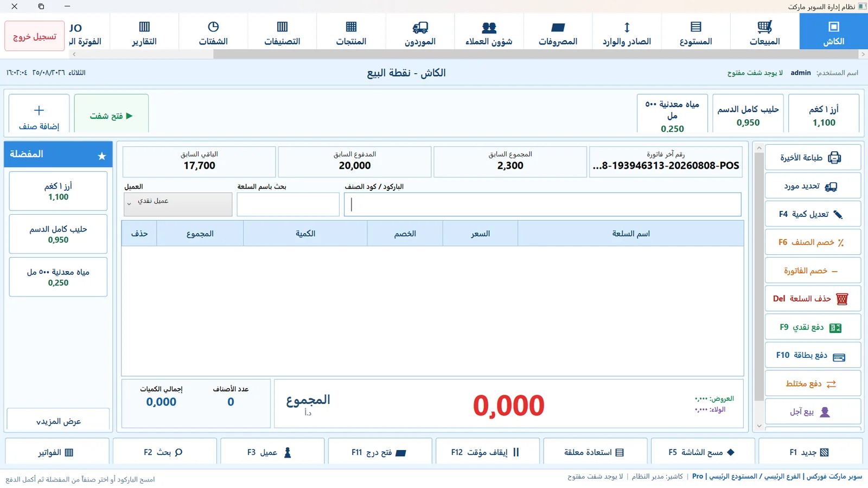Switch to the المبيعات sales tab
This screenshot has height=488, width=868.
764,32
